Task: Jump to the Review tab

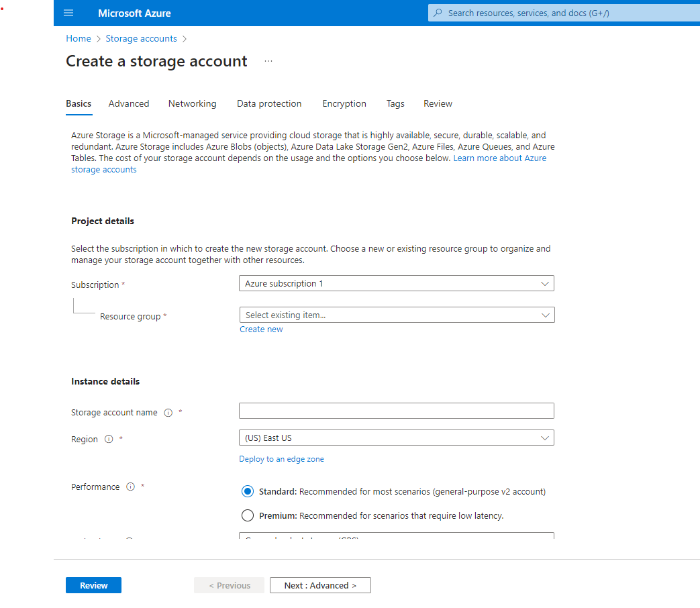Action: (438, 103)
